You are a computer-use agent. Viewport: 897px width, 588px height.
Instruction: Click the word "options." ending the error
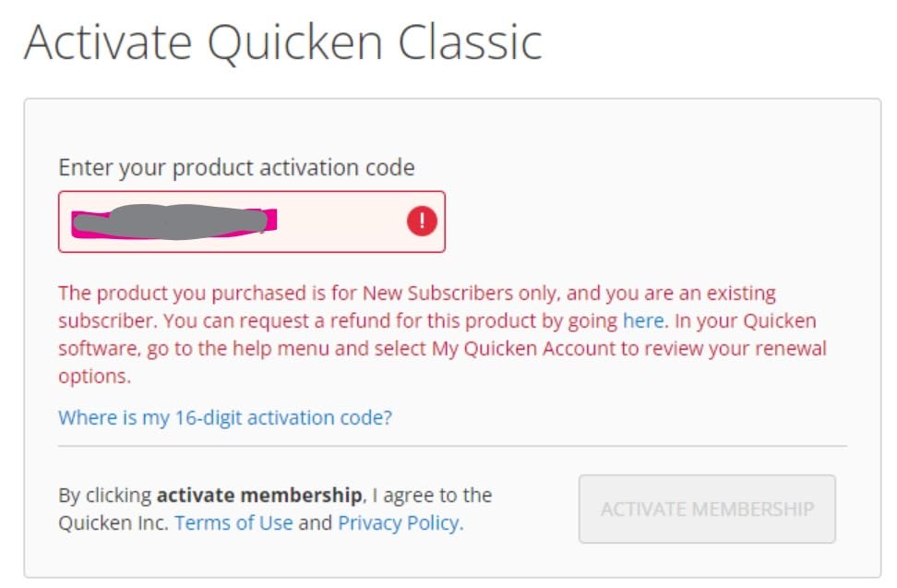pos(94,377)
